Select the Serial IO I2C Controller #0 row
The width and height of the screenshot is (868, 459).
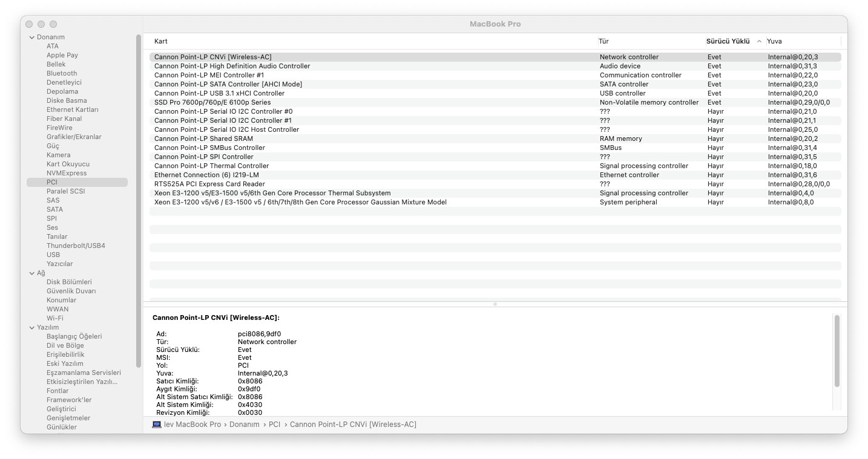(495, 111)
